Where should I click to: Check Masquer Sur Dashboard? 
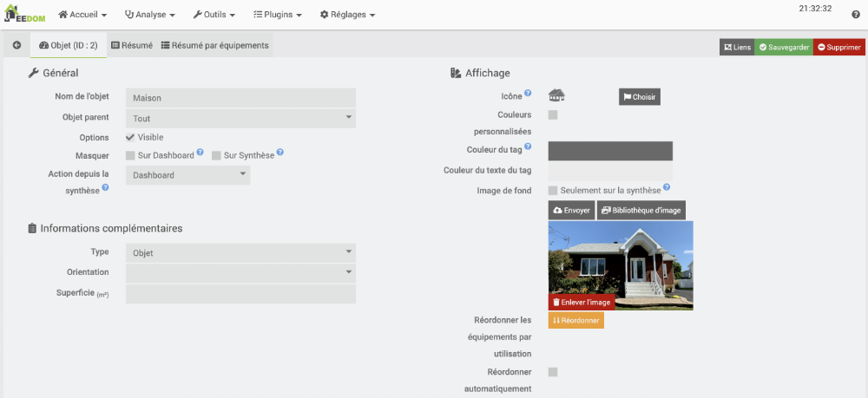coord(131,155)
